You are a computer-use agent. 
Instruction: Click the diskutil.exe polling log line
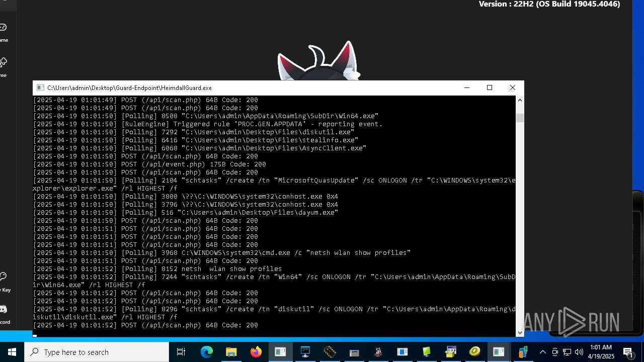194,132
